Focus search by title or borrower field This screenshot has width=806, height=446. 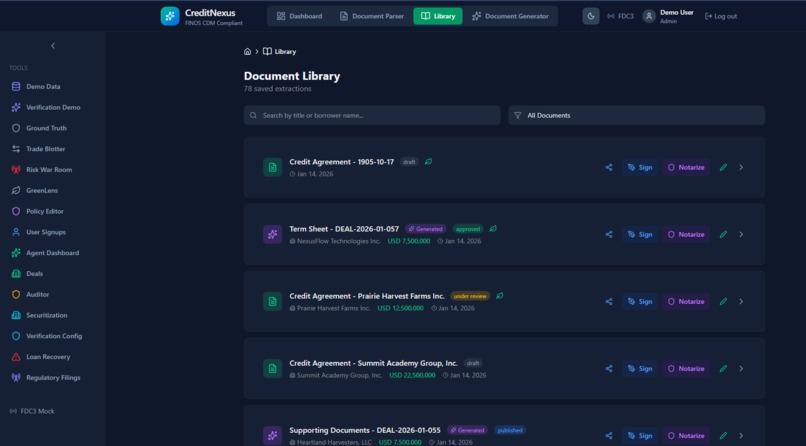(372, 116)
